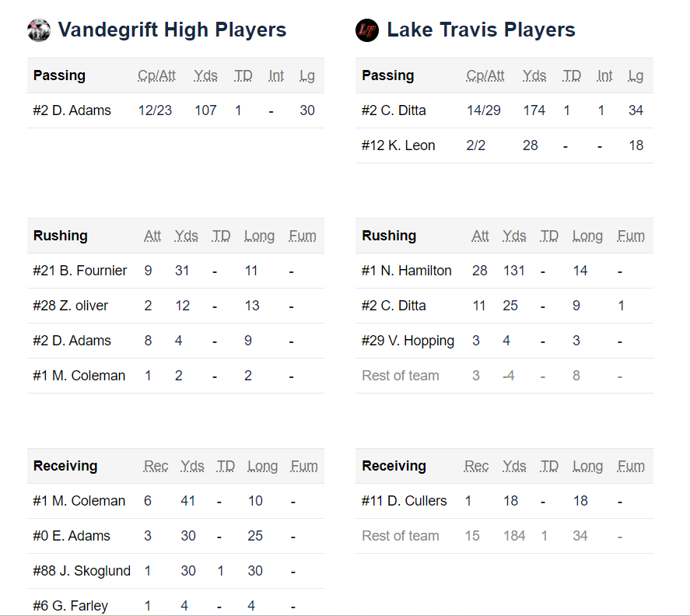This screenshot has width=690, height=616.
Task: Open #1 N. Hamilton rushing stats
Action: [x=504, y=271]
